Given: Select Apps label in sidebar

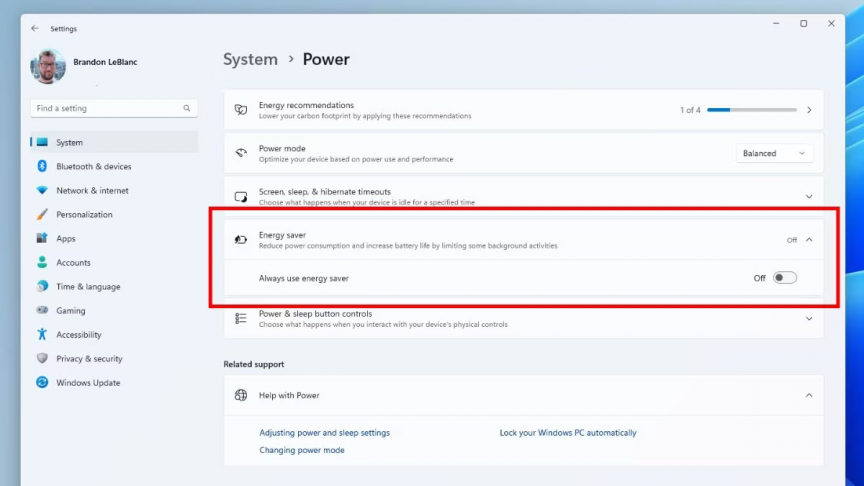Looking at the screenshot, I should coord(66,239).
